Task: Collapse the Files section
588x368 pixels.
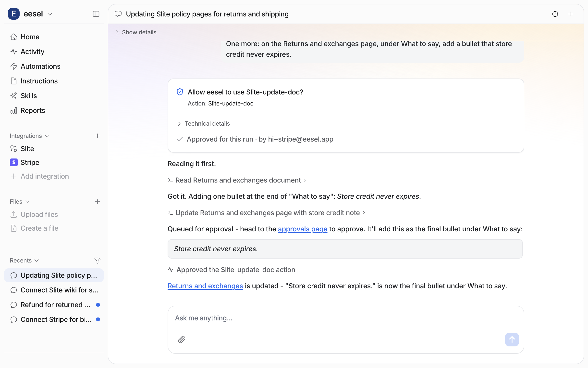Action: pos(20,202)
